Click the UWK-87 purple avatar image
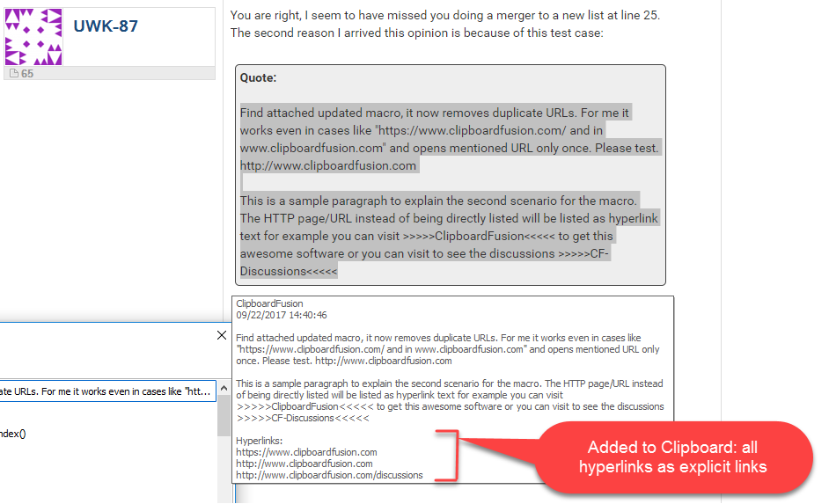The image size is (829, 504). click(34, 38)
